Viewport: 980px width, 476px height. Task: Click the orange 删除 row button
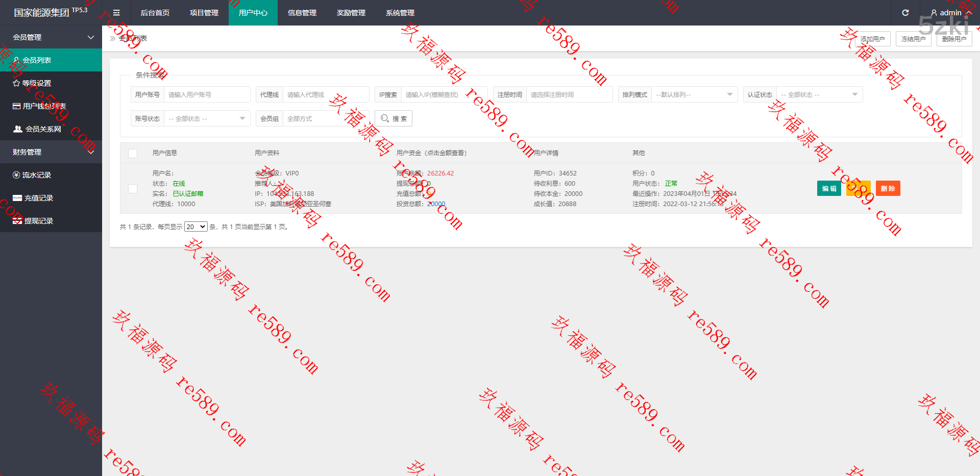[888, 189]
